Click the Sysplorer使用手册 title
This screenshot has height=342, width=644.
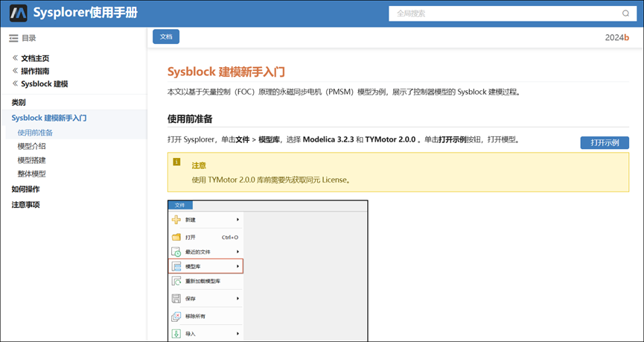pos(86,13)
